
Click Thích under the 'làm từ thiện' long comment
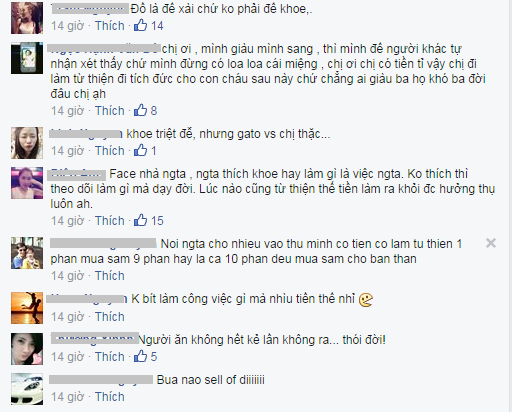tap(110, 111)
